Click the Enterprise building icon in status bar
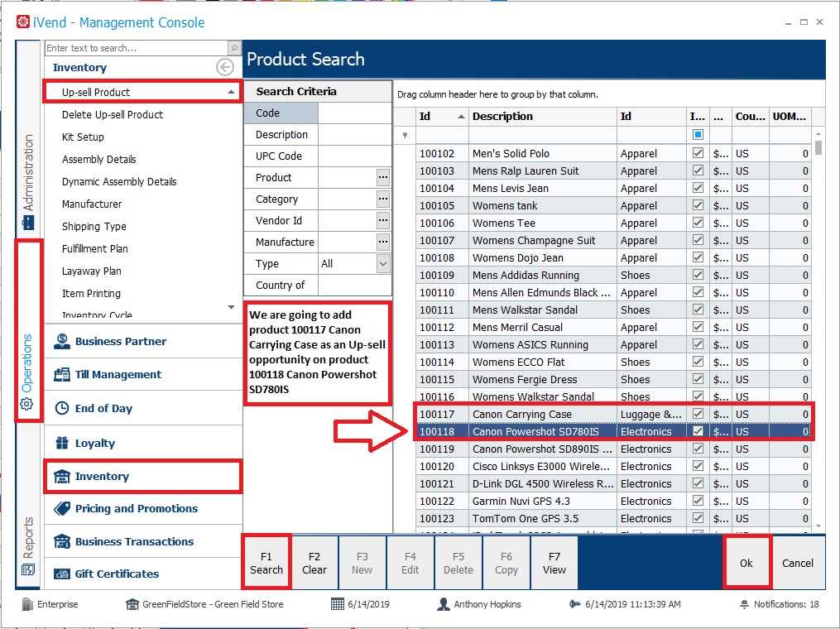The height and width of the screenshot is (629, 840). coord(27,604)
